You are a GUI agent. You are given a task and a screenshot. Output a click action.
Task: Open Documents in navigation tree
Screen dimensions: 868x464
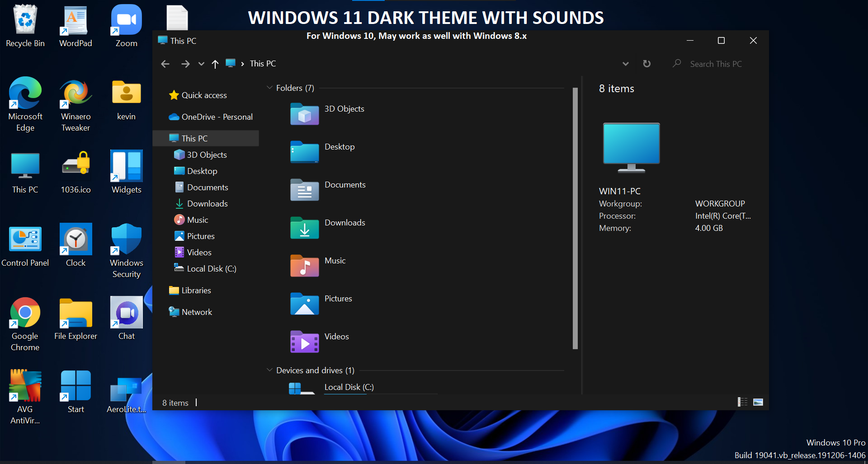tap(201, 187)
